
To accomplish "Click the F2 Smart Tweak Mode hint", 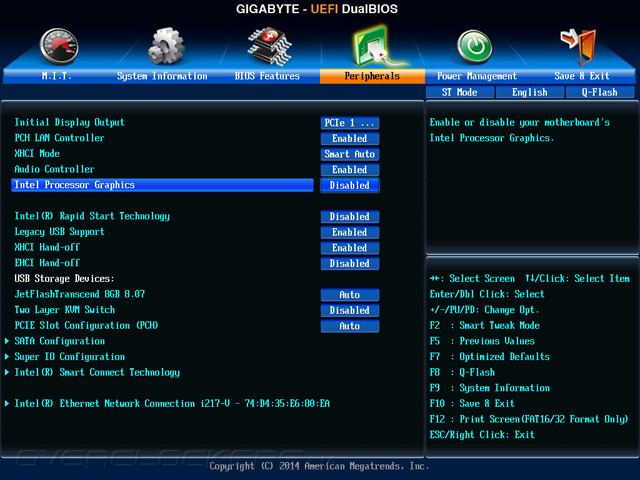I will point(485,325).
